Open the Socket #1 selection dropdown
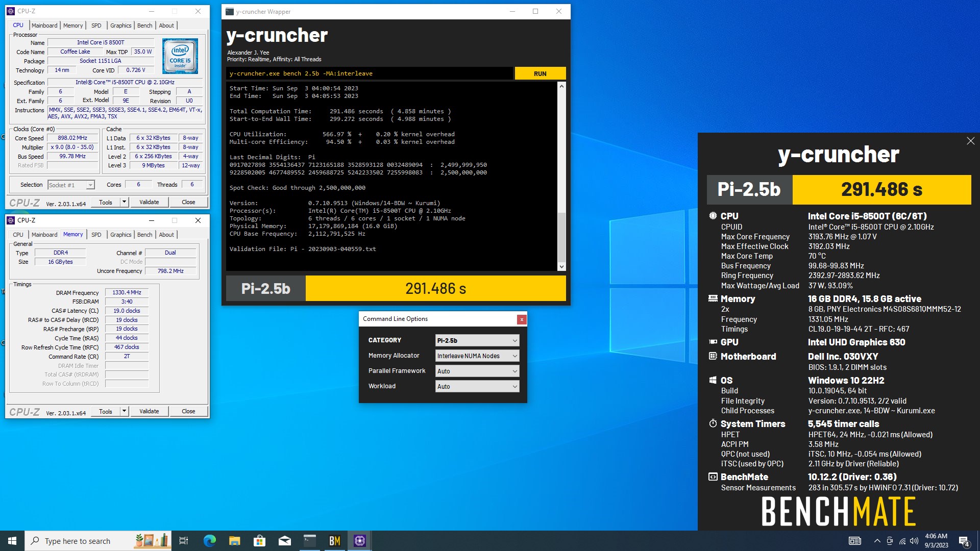980x551 pixels. coord(71,185)
